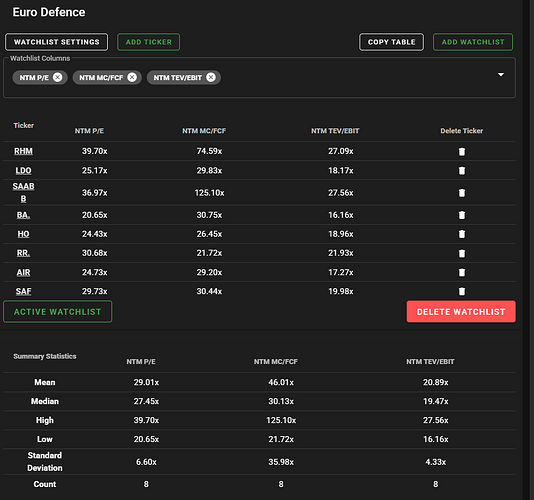Remove the NTM TEV/EBIT column chip

pos(211,77)
